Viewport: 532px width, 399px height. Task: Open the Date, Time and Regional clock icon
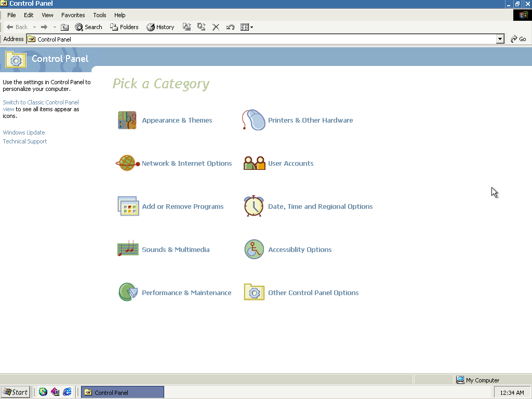click(254, 206)
